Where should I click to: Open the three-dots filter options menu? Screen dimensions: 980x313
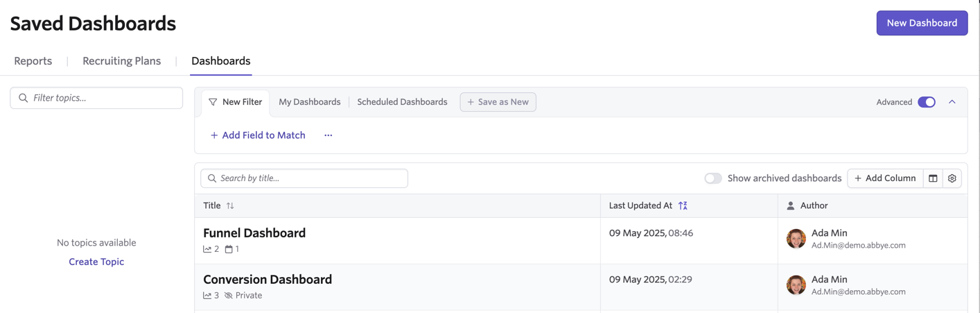(328, 135)
